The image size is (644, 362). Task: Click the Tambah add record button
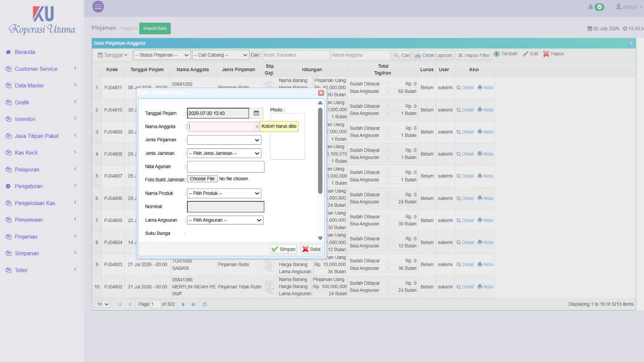[506, 54]
